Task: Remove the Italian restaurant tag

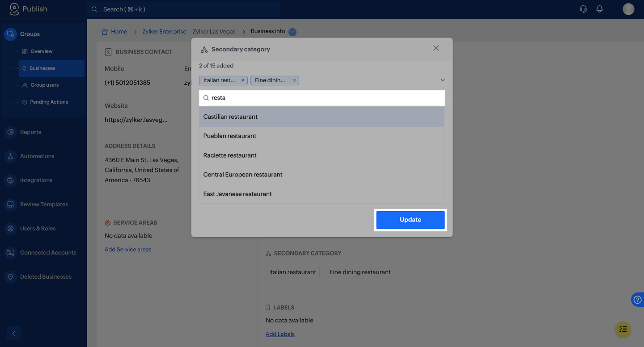Action: coord(243,80)
